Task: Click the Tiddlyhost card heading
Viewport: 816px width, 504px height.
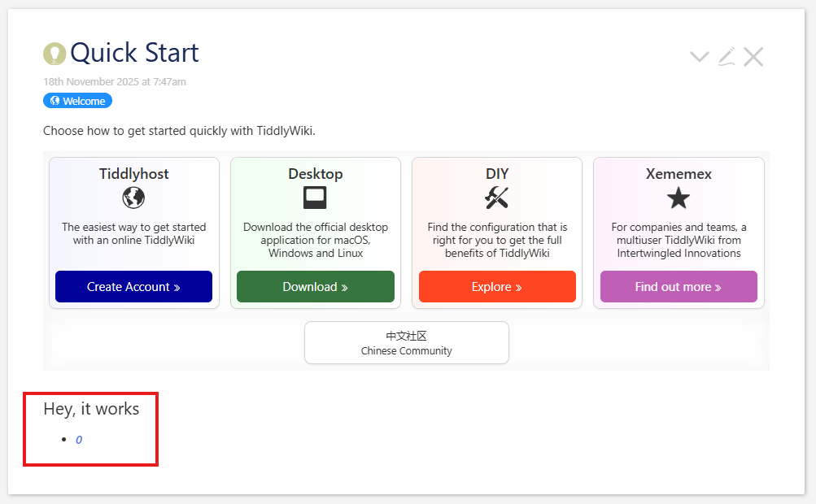Action: point(133,174)
